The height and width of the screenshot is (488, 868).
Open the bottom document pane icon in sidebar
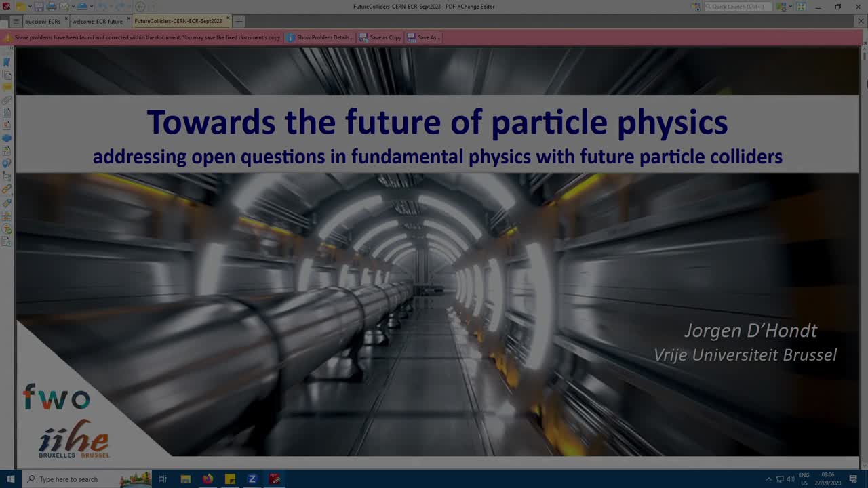7,241
